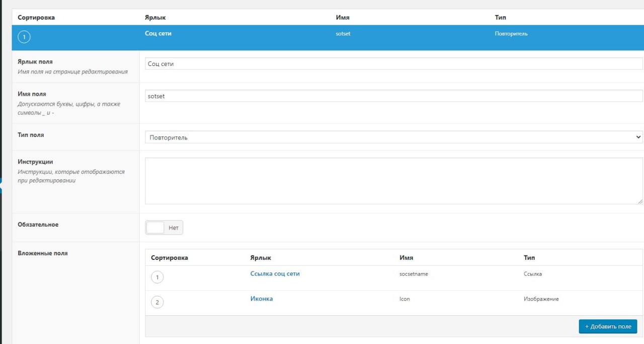This screenshot has width=644, height=344.
Task: Click the top Тип column header
Action: point(501,18)
